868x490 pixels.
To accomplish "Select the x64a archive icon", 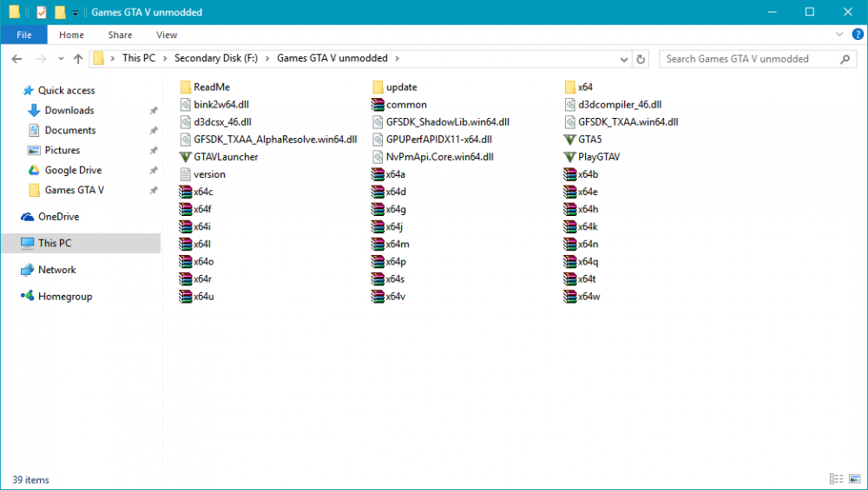I will point(378,174).
